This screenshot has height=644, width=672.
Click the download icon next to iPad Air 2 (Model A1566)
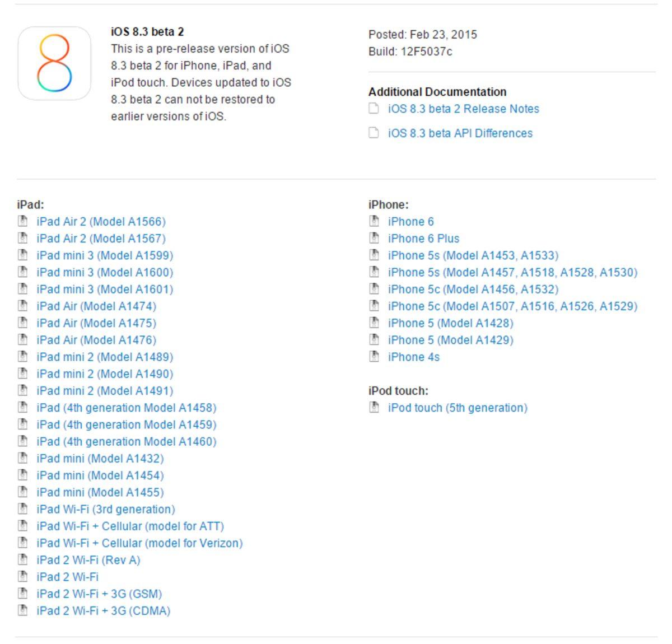(x=23, y=221)
